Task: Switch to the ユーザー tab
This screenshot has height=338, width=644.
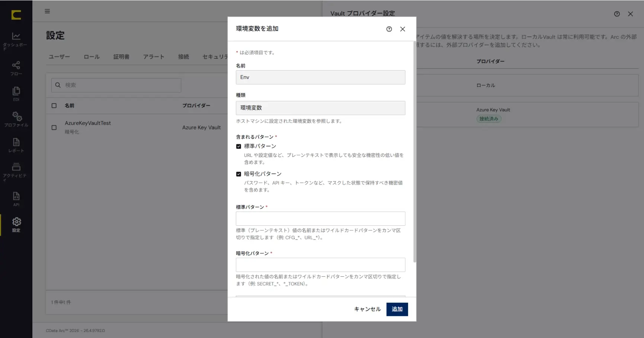Action: (59, 57)
